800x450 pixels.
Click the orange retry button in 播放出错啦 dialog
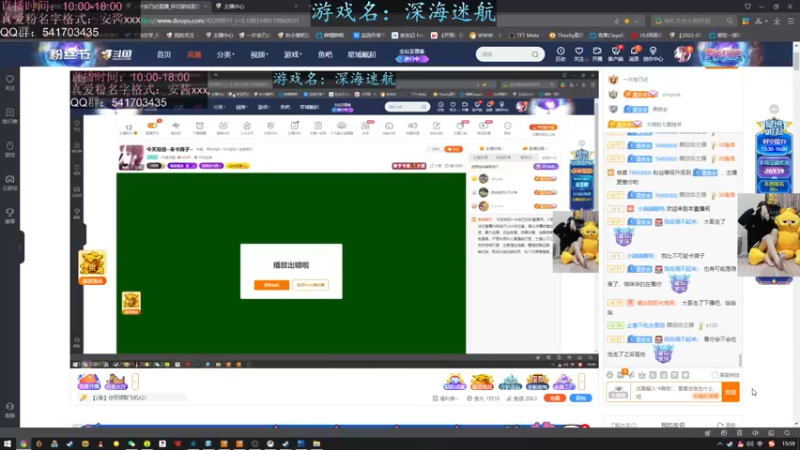tap(271, 285)
